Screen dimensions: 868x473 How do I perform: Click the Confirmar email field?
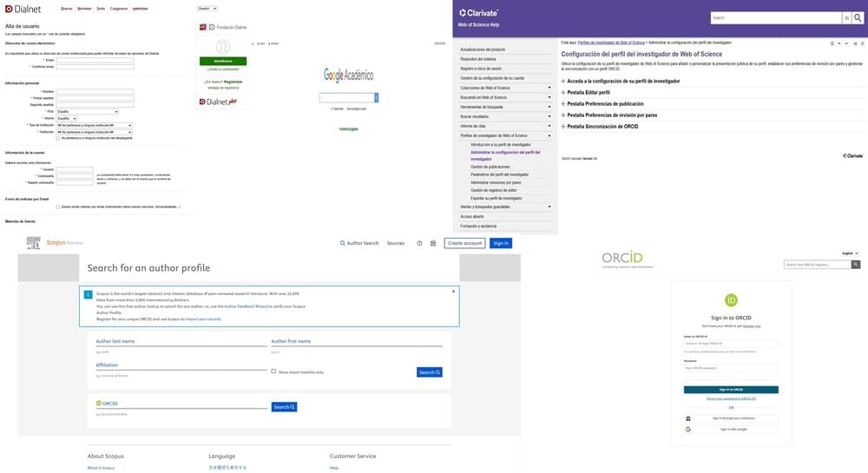95,66
